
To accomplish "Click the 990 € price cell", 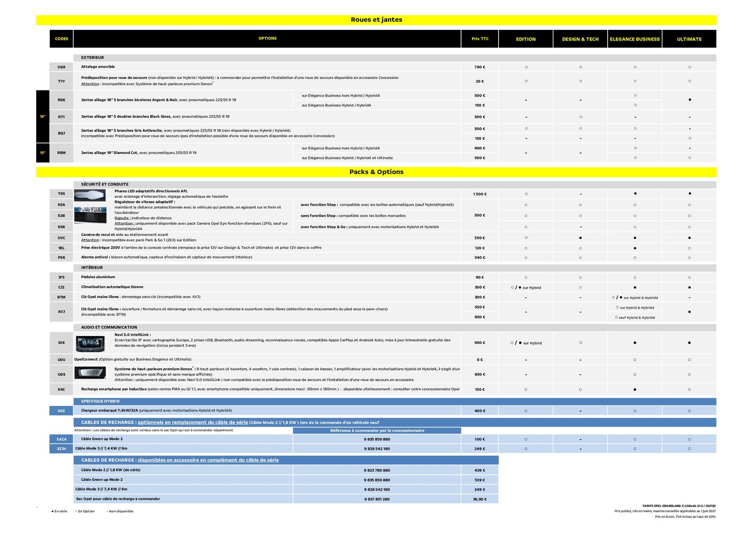I will tap(480, 343).
